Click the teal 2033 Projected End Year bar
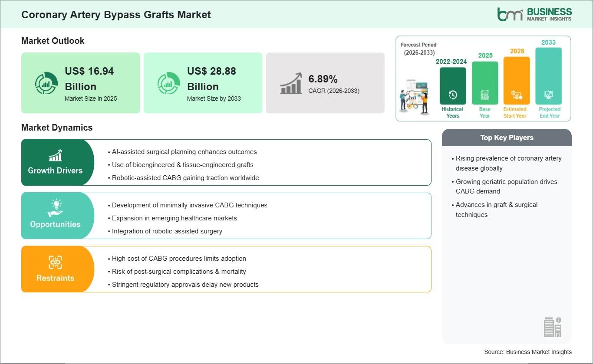The height and width of the screenshot is (364, 593). [x=548, y=76]
